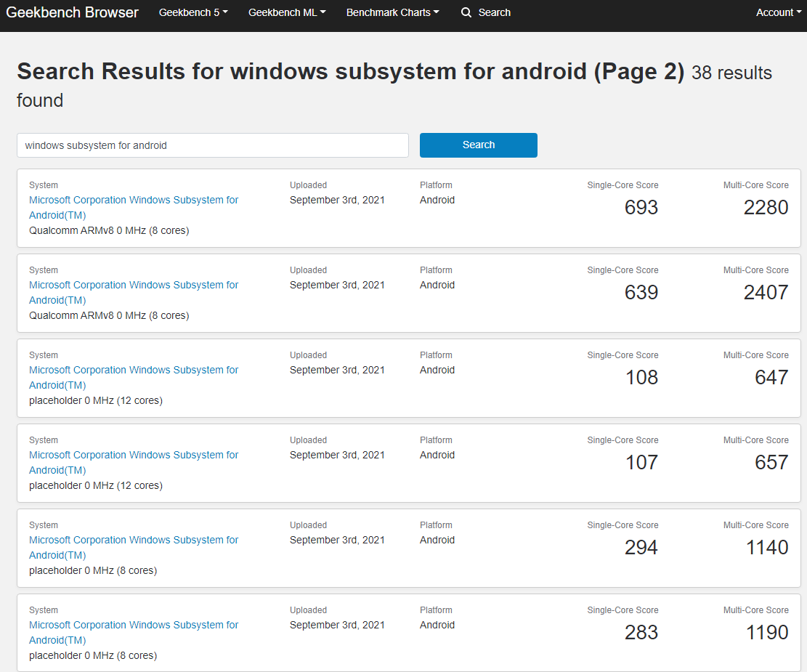
Task: Expand the caret next to Benchmark Charts
Action: coord(436,12)
